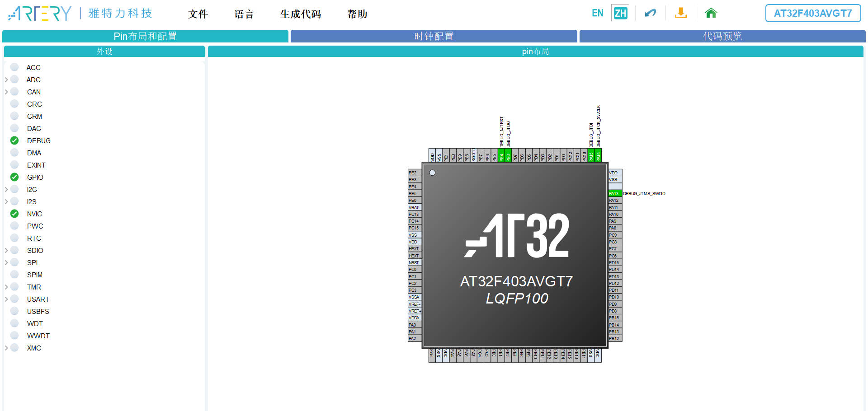Enable the DAC peripheral
Viewport: 868px width, 411px height.
(x=14, y=128)
